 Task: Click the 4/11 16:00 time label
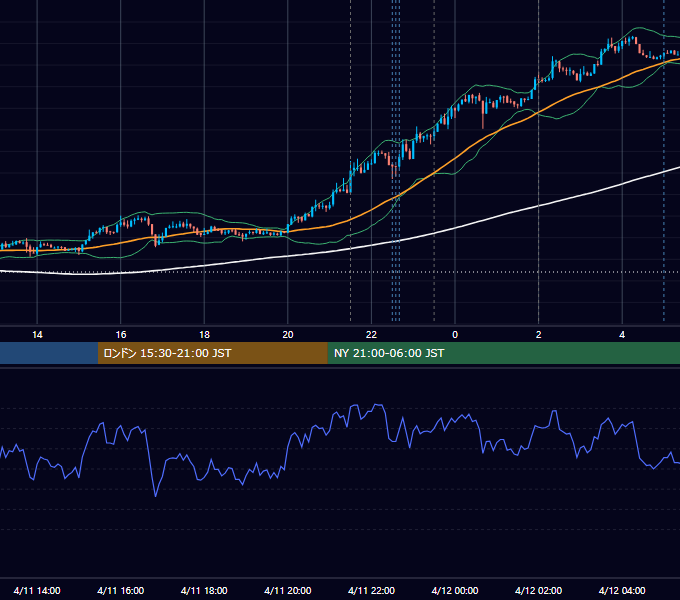tap(121, 590)
